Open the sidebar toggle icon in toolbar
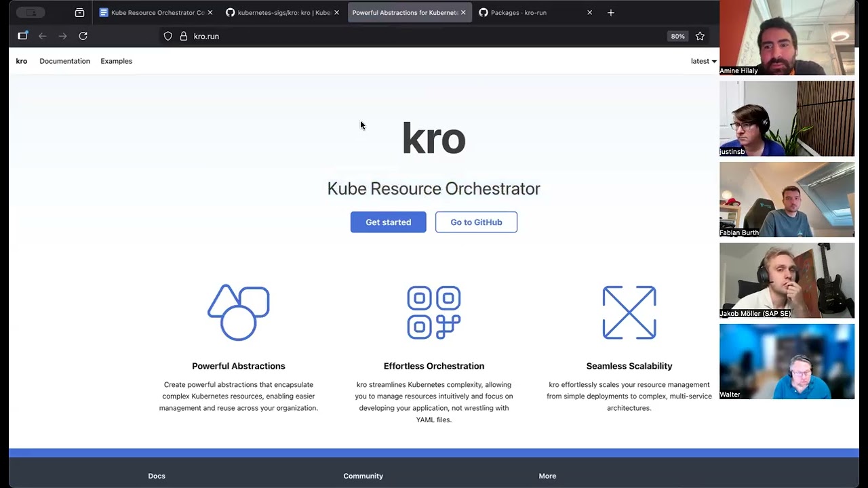 22,36
